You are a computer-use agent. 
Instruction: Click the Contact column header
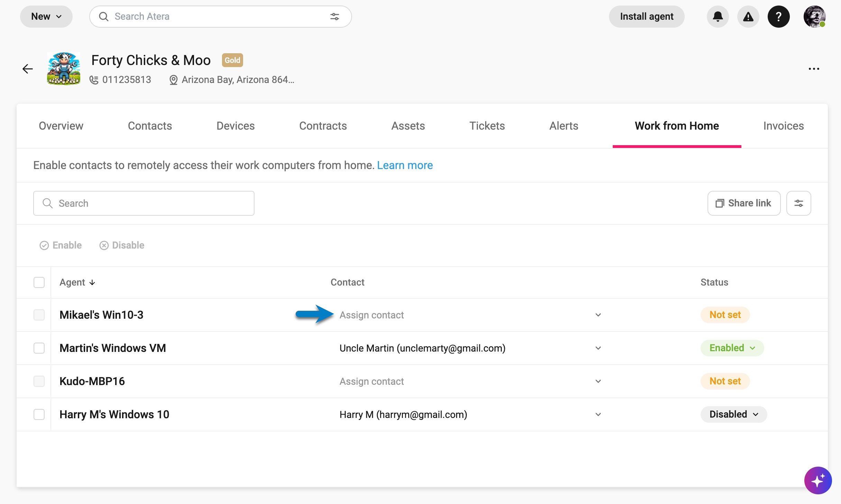click(x=348, y=282)
